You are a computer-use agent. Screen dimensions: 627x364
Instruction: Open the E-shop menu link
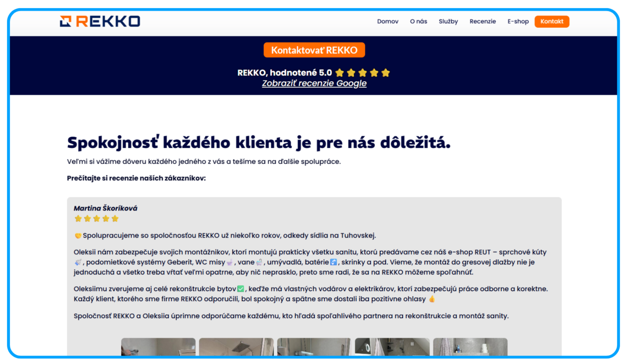click(518, 21)
